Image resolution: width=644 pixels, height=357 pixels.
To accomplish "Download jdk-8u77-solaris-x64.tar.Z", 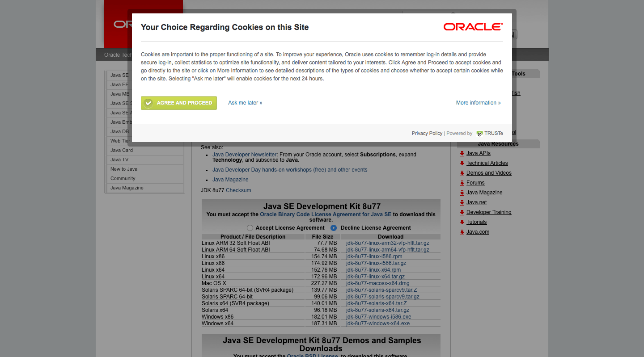I will click(x=377, y=303).
